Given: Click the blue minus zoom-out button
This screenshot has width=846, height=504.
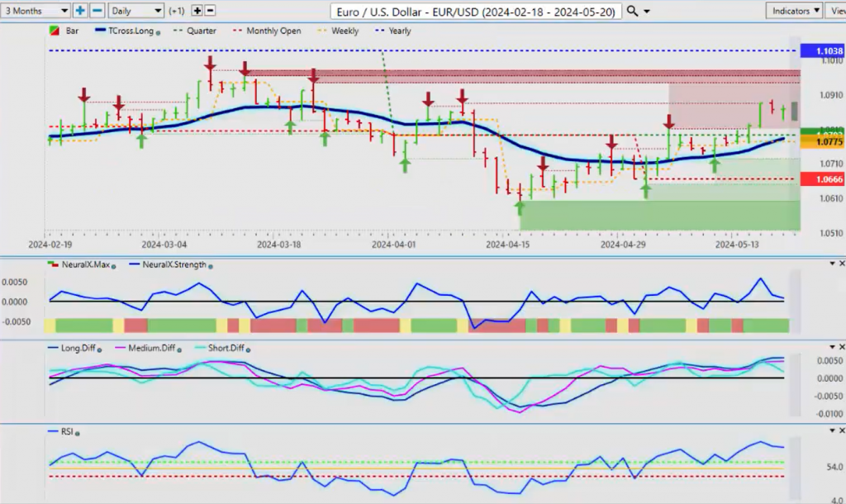Looking at the screenshot, I should (97, 11).
